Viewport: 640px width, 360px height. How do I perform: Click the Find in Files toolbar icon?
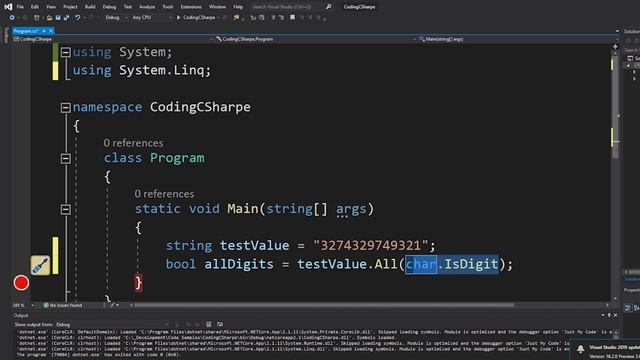tap(236, 18)
